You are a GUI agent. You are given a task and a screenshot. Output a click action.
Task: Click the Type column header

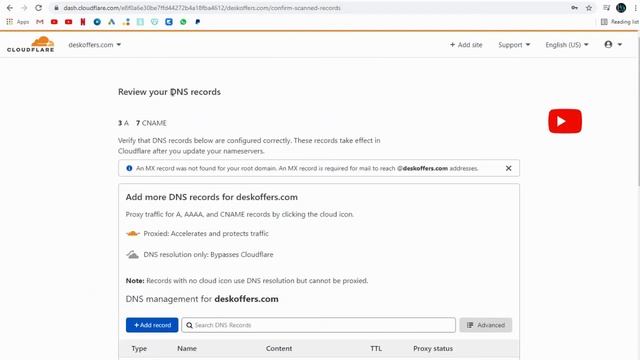point(139,348)
